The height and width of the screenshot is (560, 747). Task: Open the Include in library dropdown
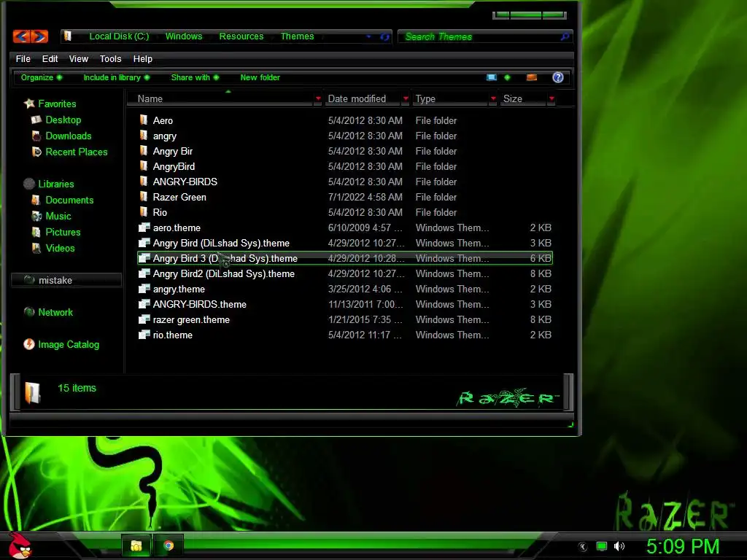(117, 77)
